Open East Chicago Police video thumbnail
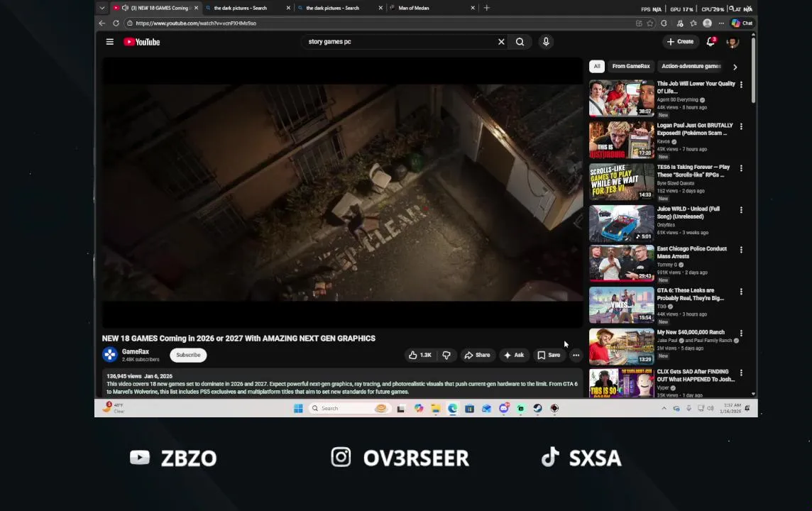This screenshot has width=812, height=511. coord(622,263)
